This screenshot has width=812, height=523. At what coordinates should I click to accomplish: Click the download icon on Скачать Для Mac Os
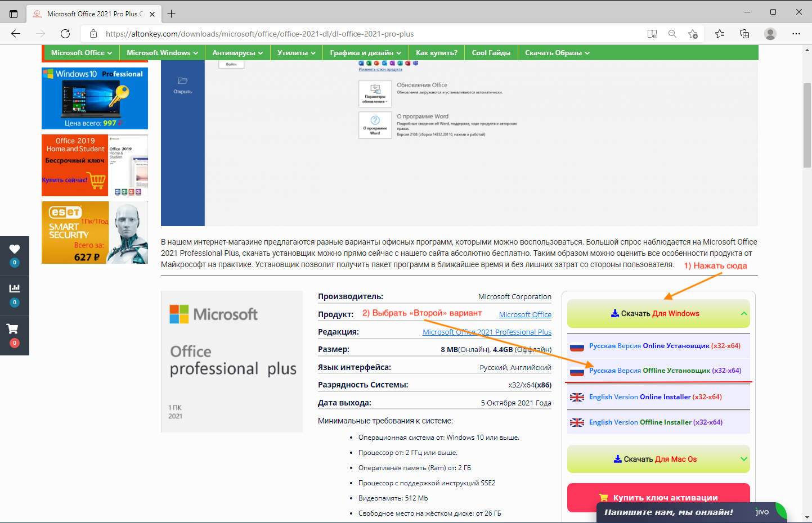(618, 459)
